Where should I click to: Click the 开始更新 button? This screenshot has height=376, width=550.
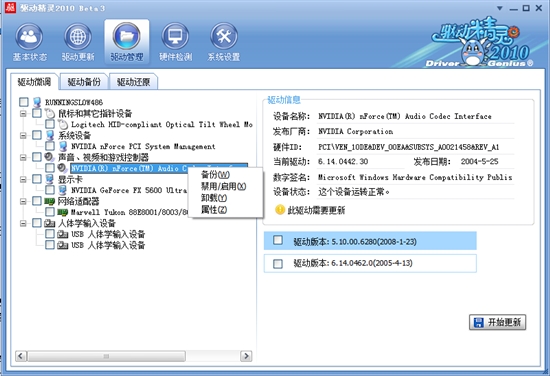497,322
